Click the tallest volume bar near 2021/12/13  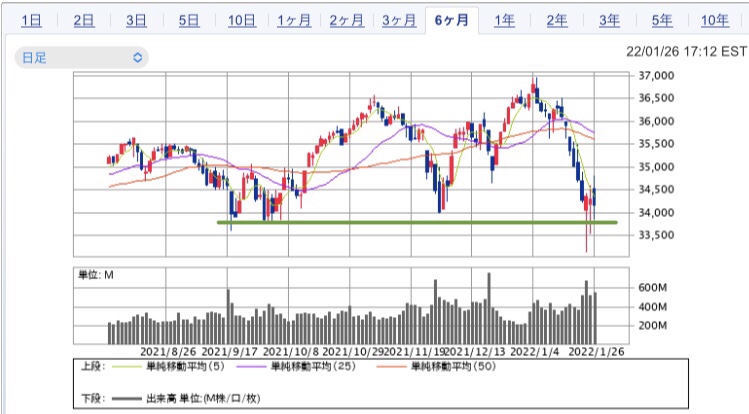pos(489,308)
